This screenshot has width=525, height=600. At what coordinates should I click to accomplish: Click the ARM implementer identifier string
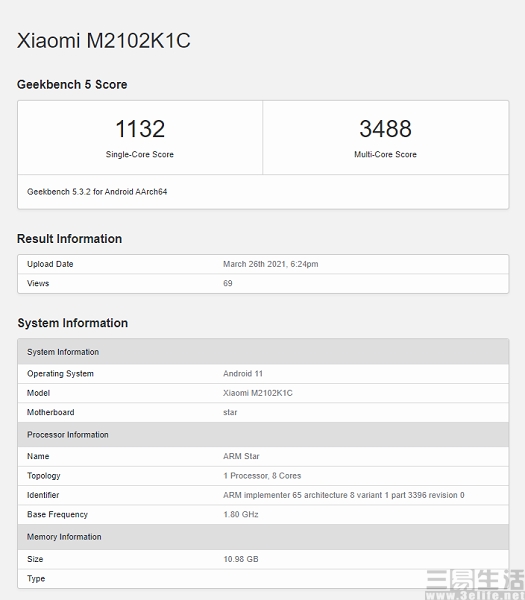[344, 495]
